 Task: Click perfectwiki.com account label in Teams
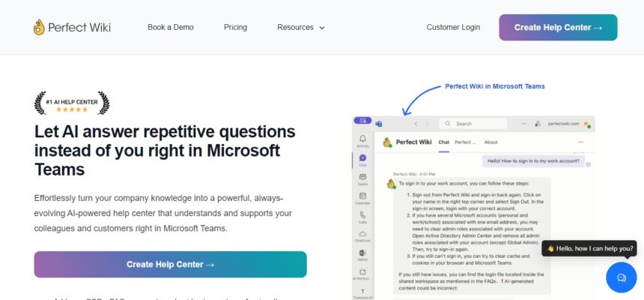(x=563, y=124)
